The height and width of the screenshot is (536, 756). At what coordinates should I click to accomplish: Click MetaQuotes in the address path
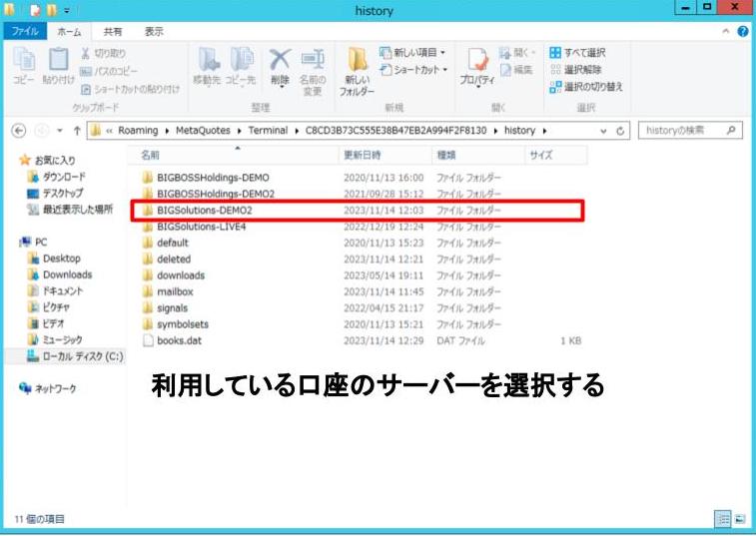click(x=203, y=131)
